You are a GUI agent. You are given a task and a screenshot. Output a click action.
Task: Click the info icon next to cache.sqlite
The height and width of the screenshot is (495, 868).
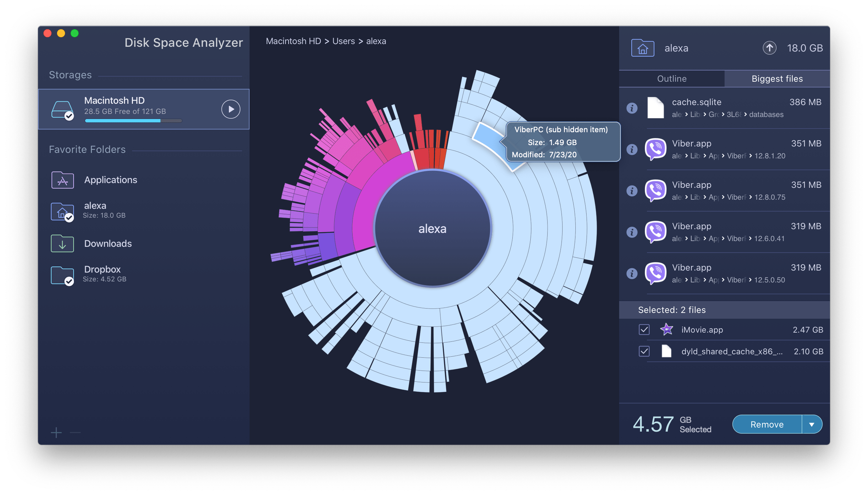tap(630, 108)
